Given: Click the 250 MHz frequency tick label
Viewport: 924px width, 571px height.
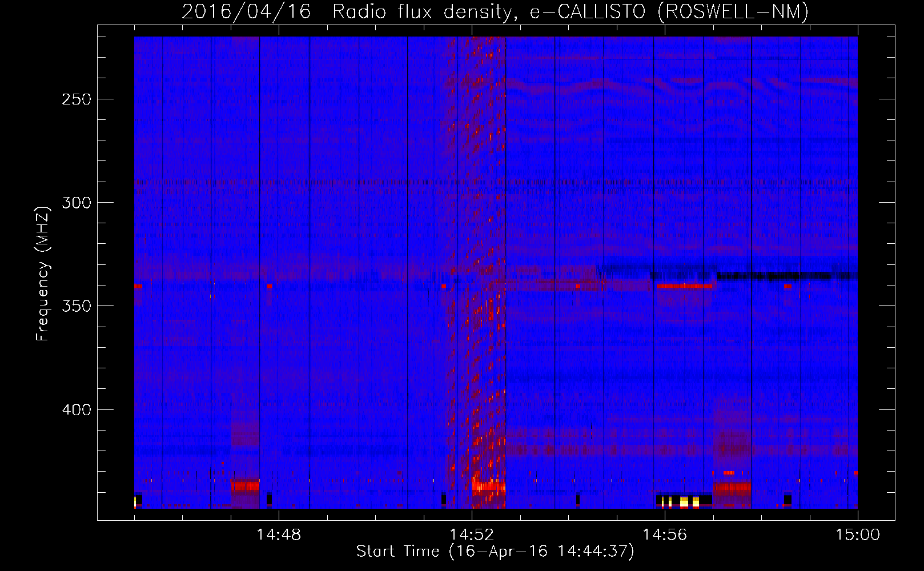Looking at the screenshot, I should click(x=77, y=99).
